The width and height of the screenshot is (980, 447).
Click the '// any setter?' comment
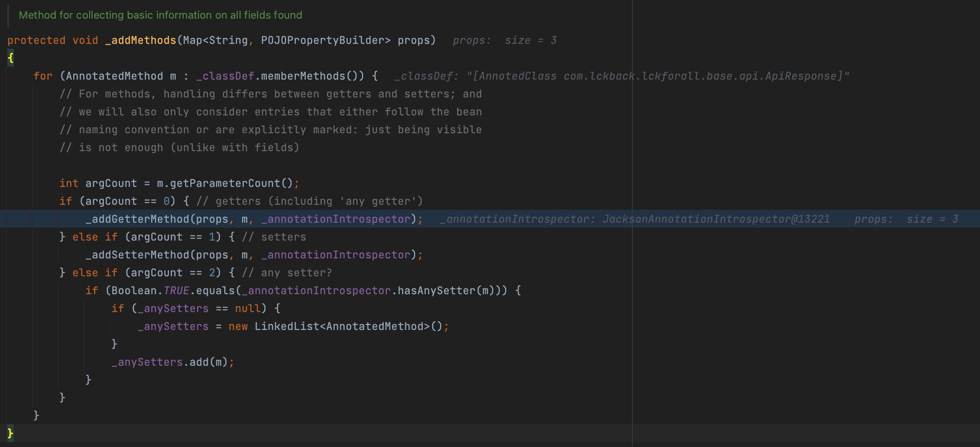tap(287, 273)
